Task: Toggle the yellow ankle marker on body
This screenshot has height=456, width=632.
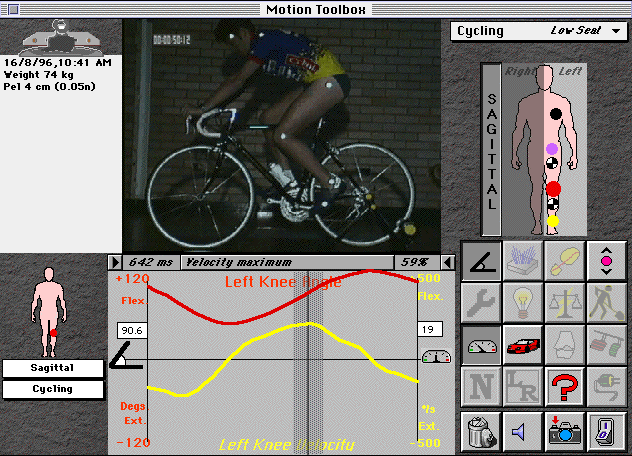Action: click(x=553, y=221)
